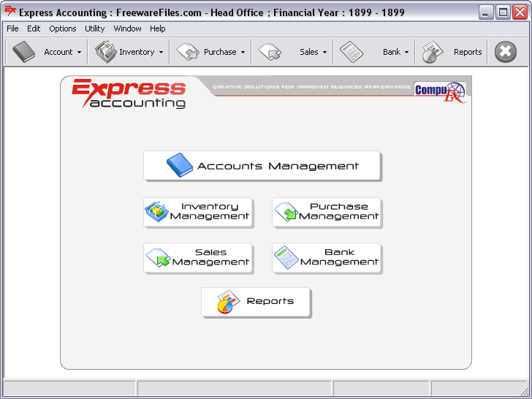Open the Window menu
Screen dimensions: 532x399
pyautogui.click(x=127, y=28)
